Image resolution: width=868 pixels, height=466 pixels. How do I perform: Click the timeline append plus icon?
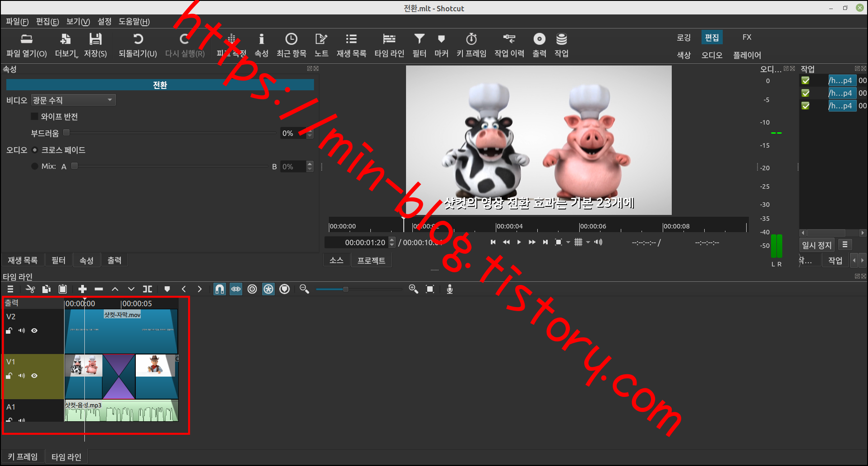[x=82, y=289]
